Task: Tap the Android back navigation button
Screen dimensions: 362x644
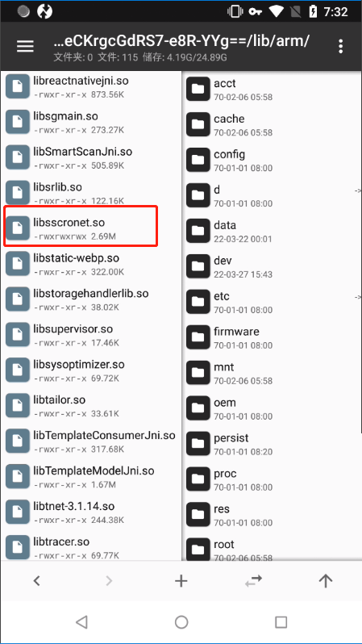Action: point(81,622)
